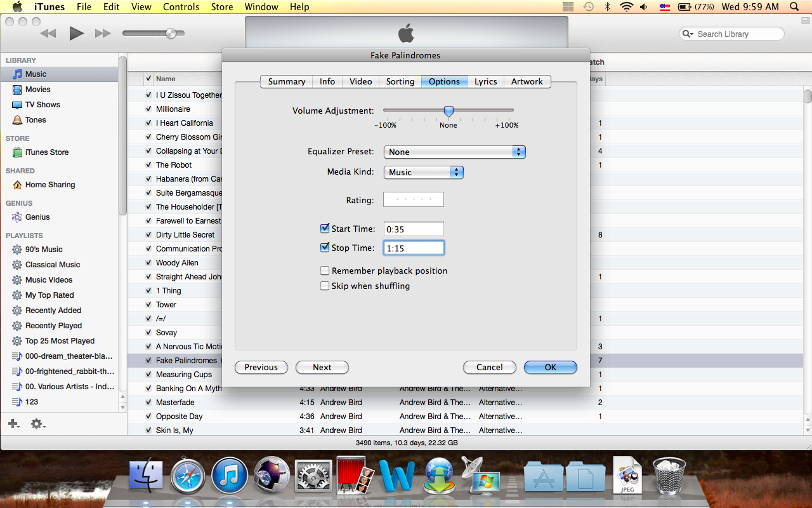Uncheck the Millionaire song checkbox
The image size is (812, 508).
[148, 109]
